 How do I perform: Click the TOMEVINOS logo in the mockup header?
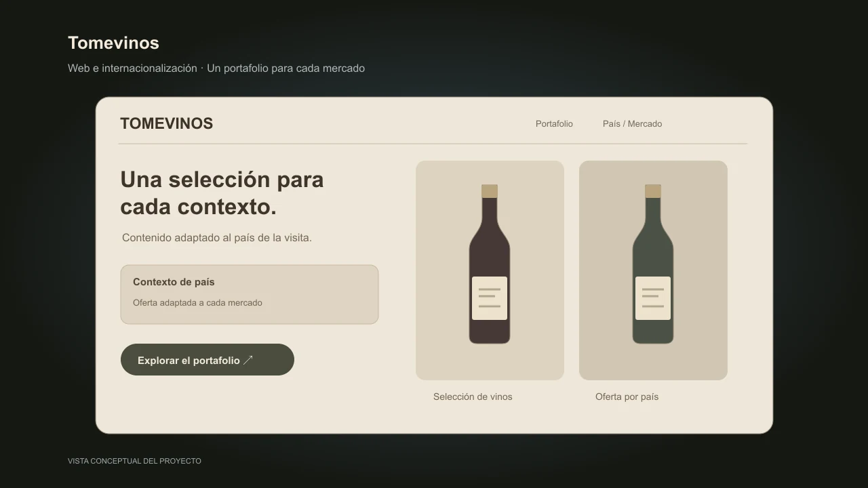click(x=167, y=123)
